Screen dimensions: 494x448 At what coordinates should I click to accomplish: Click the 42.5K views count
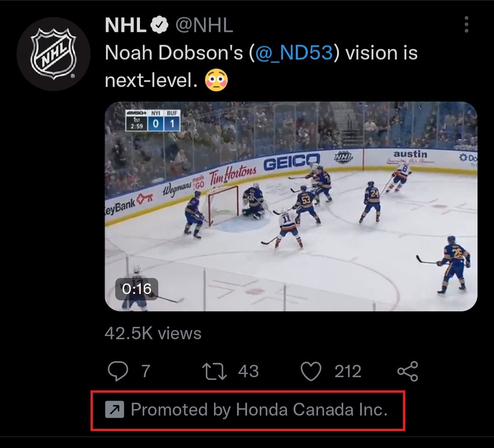[x=153, y=333]
